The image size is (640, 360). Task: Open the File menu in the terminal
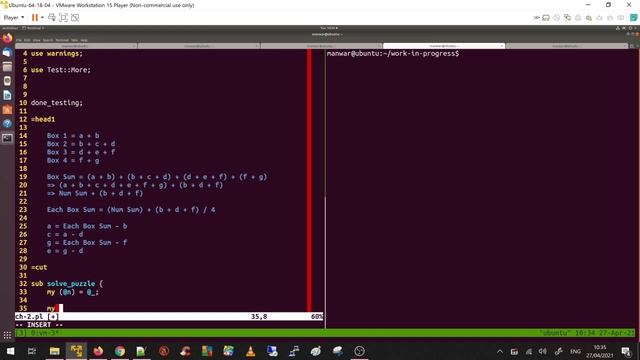tap(19, 40)
